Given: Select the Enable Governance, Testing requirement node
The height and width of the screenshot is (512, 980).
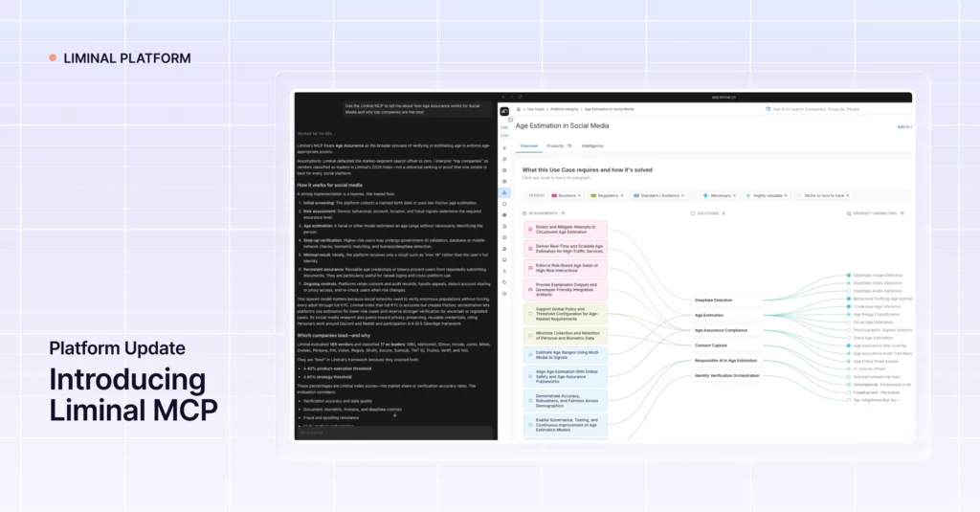Looking at the screenshot, I should pyautogui.click(x=565, y=425).
